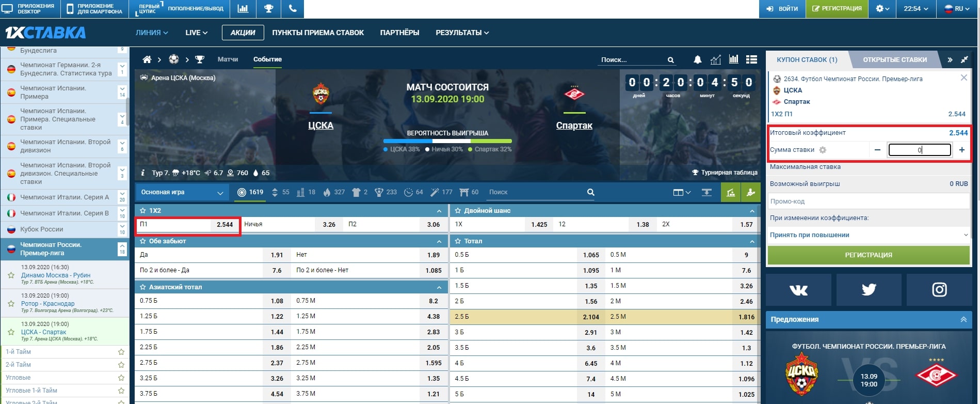This screenshot has width=980, height=404.
Task: Increase the bet amount with the plus stepper
Action: point(962,150)
